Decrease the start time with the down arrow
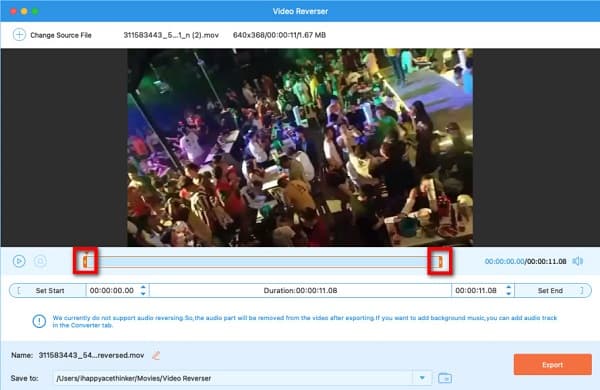This screenshot has height=390, width=600. [x=143, y=294]
